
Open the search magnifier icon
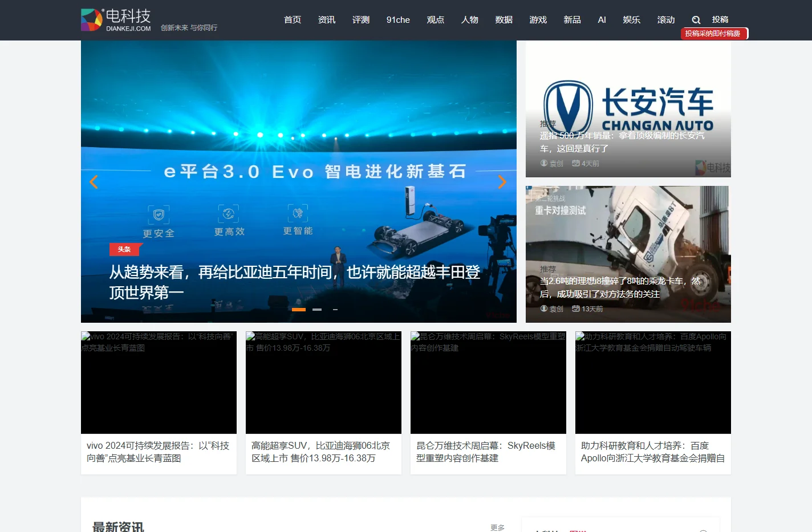tap(696, 20)
